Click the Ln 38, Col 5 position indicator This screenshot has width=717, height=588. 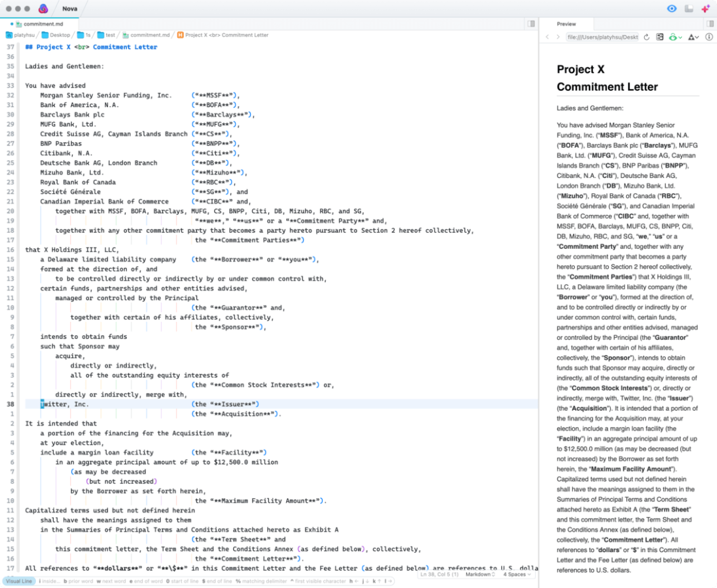pyautogui.click(x=439, y=574)
